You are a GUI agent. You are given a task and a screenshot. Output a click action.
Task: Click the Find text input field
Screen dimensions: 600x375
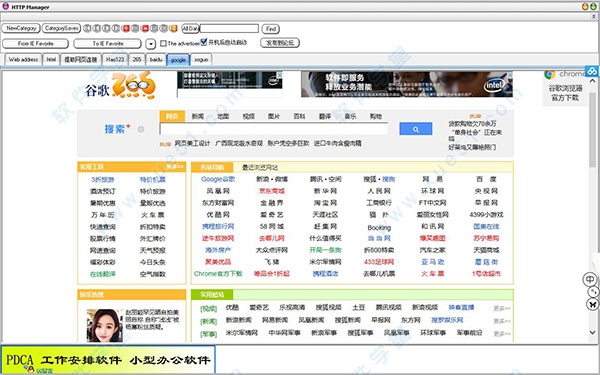[x=230, y=28]
